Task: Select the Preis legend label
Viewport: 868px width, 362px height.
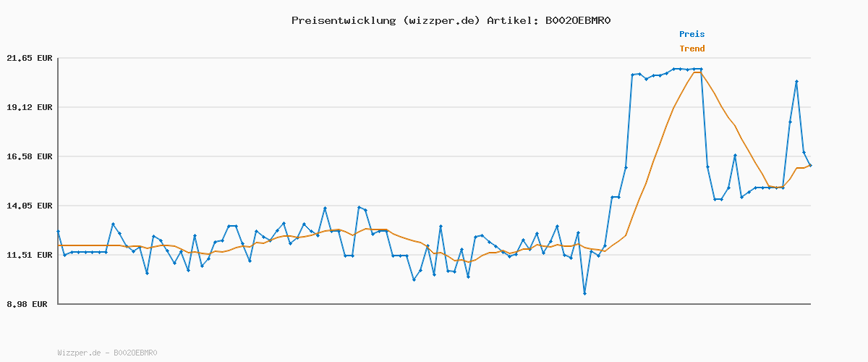Action: [692, 34]
